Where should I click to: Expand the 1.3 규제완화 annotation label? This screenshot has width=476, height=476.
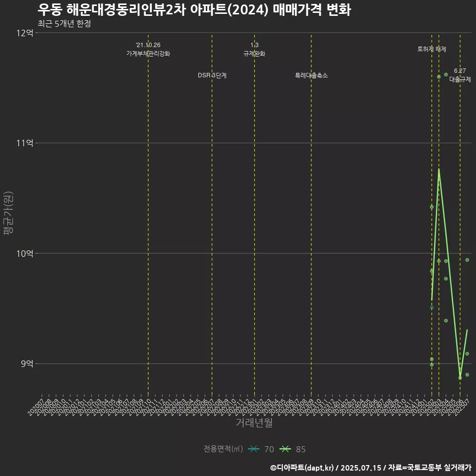255,49
